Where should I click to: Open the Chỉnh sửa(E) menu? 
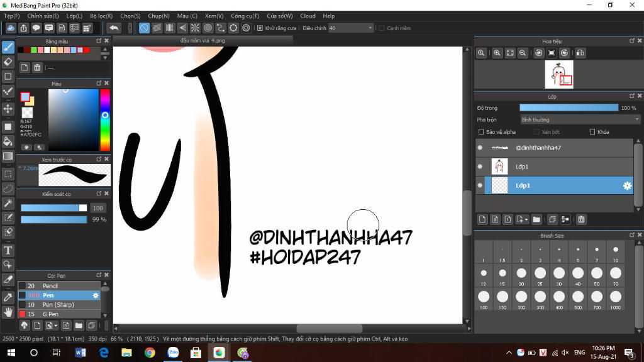click(43, 16)
